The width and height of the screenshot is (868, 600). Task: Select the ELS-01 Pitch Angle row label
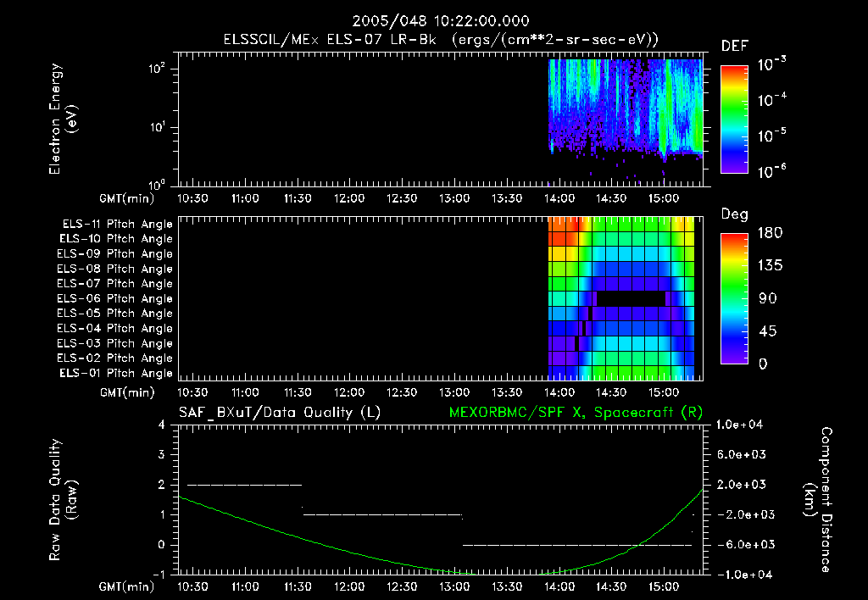pos(116,373)
